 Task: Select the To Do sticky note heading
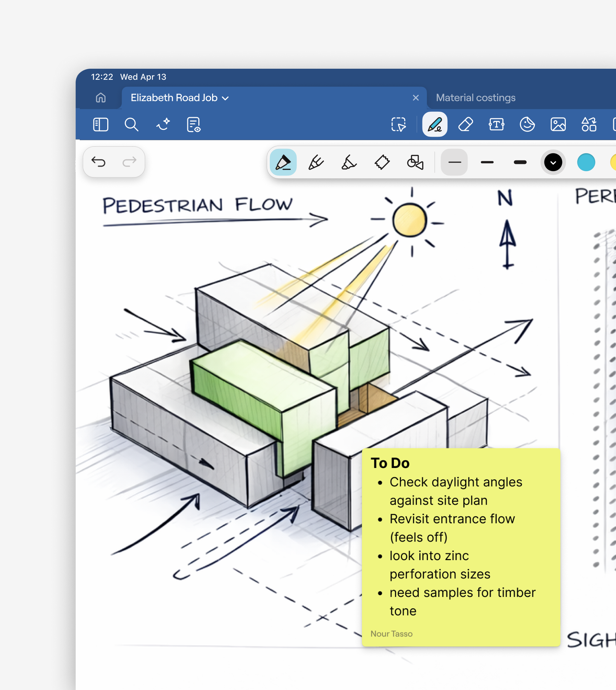click(390, 463)
